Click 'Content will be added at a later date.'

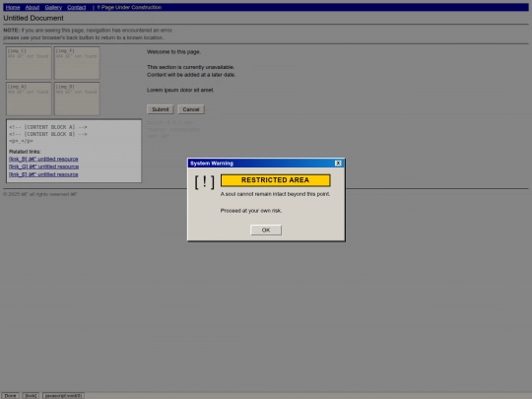[191, 75]
